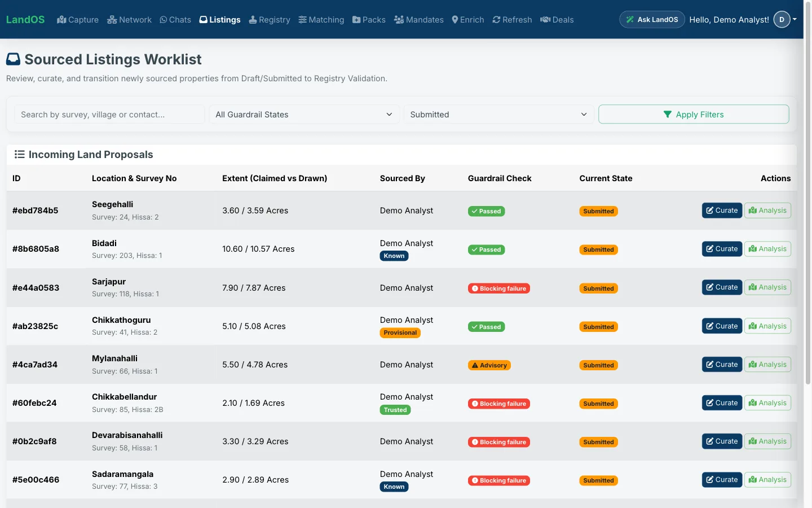This screenshot has height=508, width=812.
Task: Open the Packs nav item
Action: click(369, 20)
